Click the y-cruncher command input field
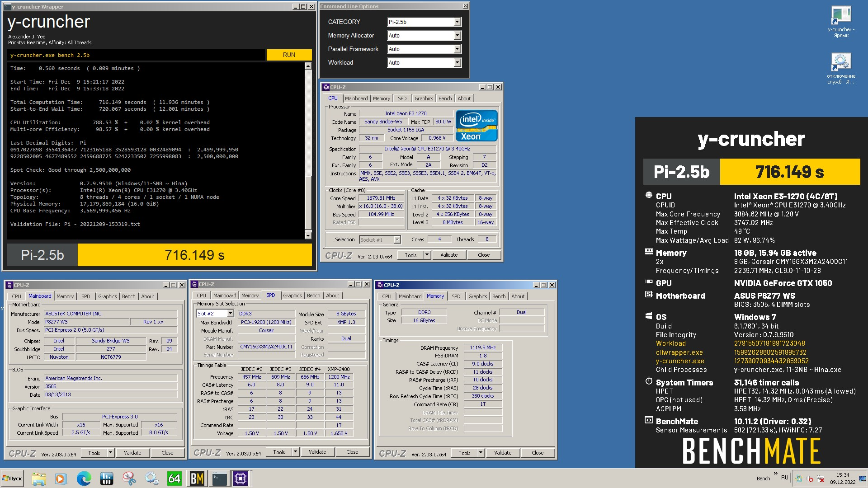 136,55
